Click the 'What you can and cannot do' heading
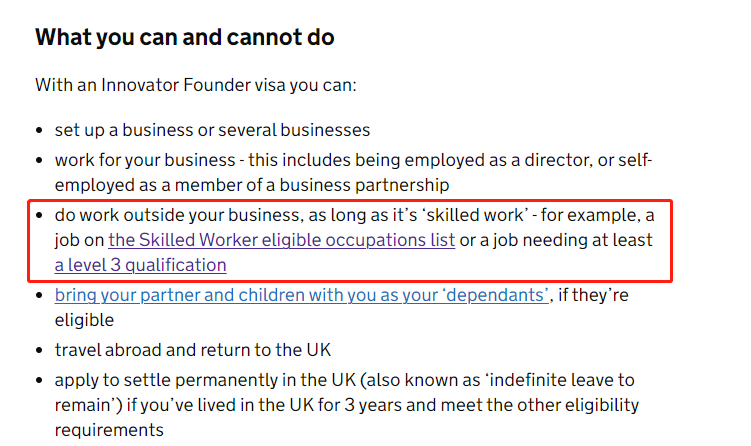The height and width of the screenshot is (446, 751). (184, 37)
